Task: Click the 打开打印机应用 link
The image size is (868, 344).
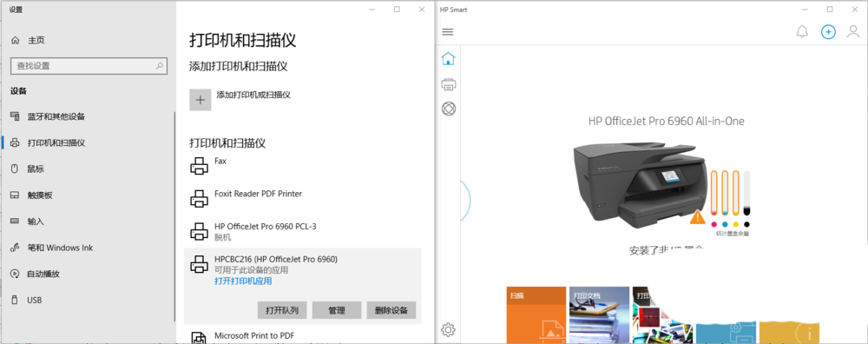Action: [x=243, y=281]
